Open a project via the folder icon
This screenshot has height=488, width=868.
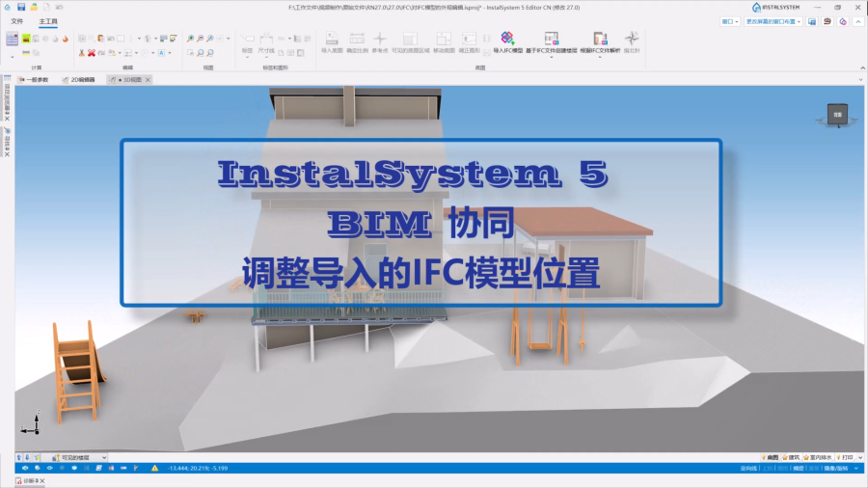click(x=34, y=7)
